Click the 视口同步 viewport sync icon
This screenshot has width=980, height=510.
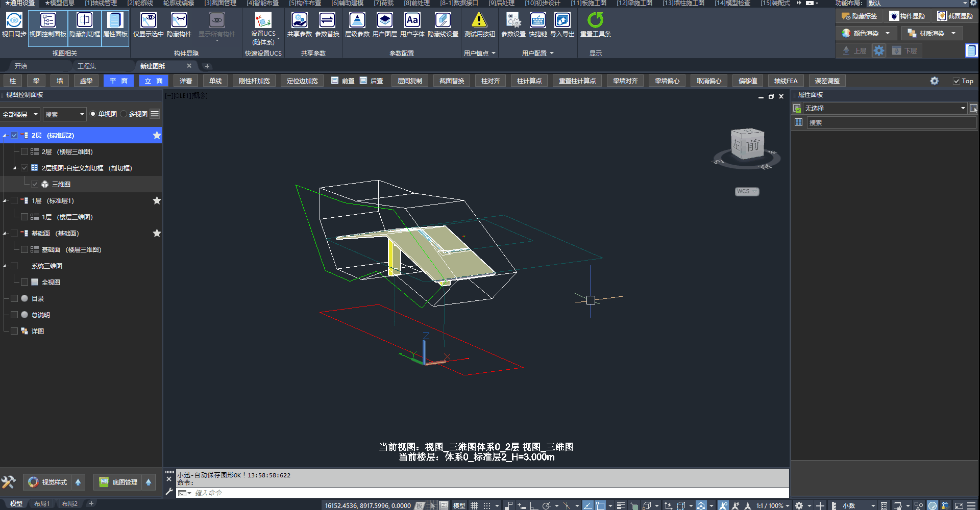tap(14, 20)
